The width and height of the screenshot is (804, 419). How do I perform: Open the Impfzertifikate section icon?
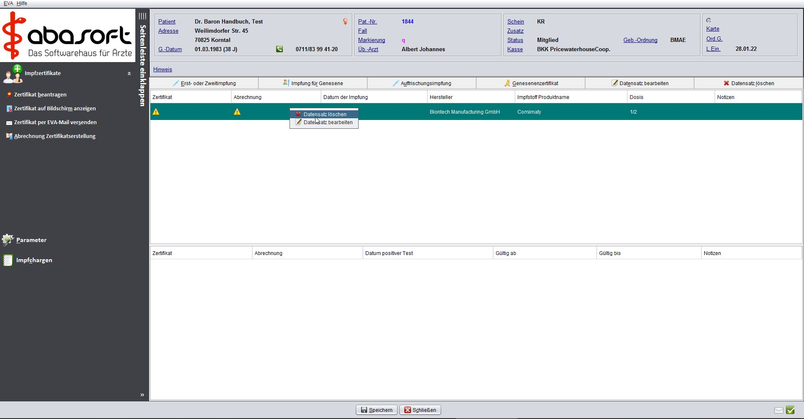tap(12, 74)
